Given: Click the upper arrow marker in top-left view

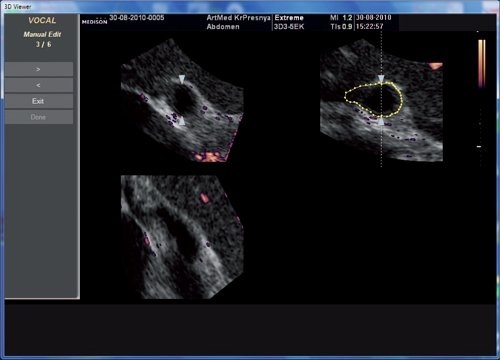Looking at the screenshot, I should [182, 79].
